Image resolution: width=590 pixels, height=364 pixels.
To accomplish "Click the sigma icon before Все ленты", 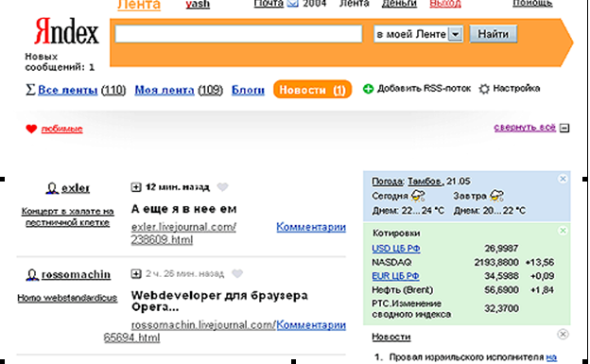I will [x=30, y=90].
